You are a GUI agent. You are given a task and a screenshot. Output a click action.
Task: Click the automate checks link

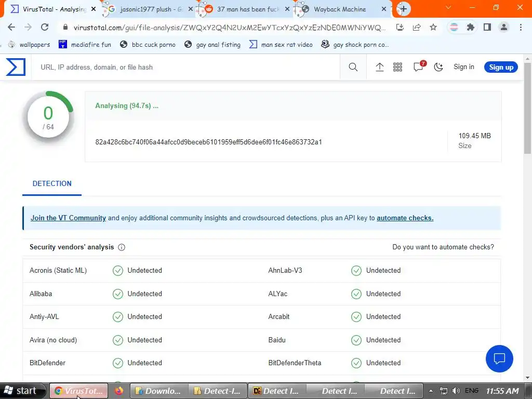point(405,218)
